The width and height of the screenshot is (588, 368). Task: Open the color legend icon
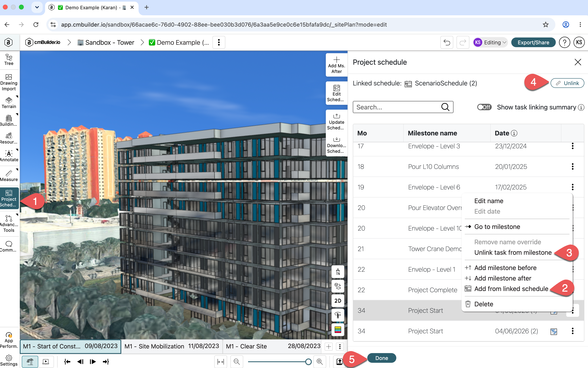click(x=338, y=330)
